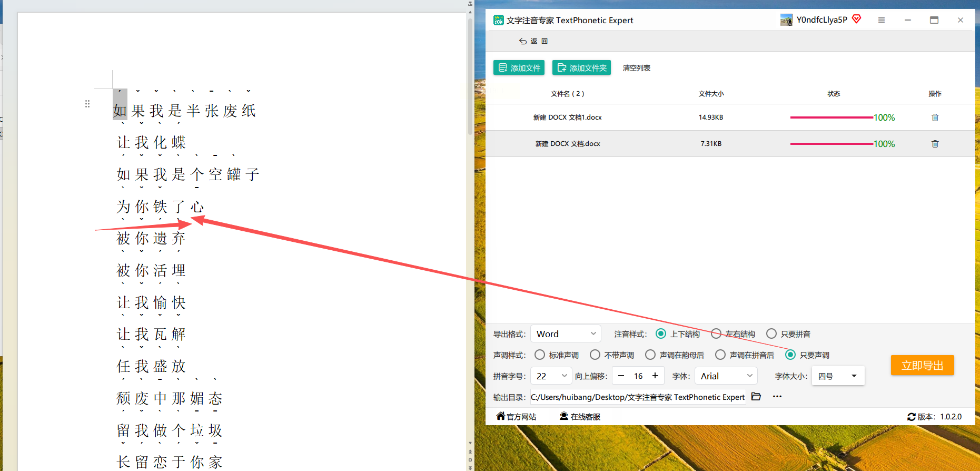Click the 立即导出 export button

tap(922, 365)
